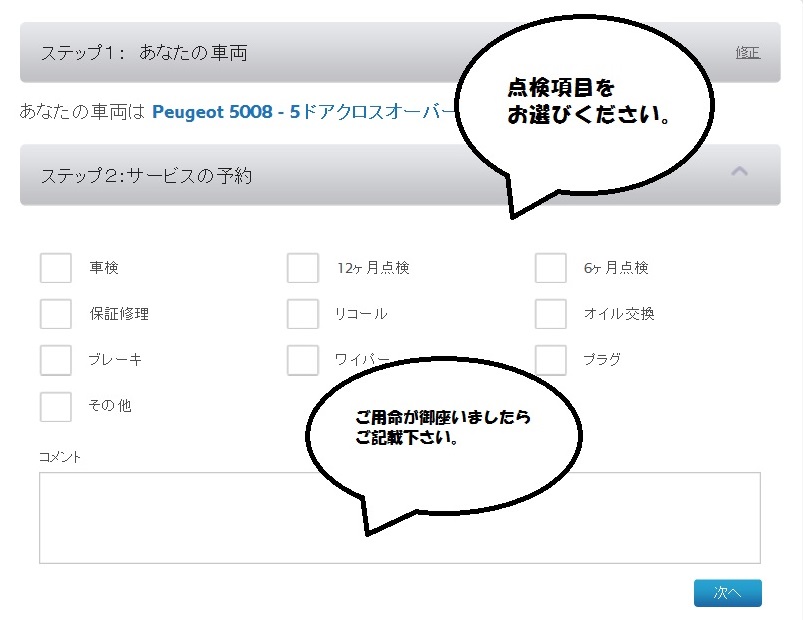Select オイル交換 oil change
The width and height of the screenshot is (803, 620).
550,313
